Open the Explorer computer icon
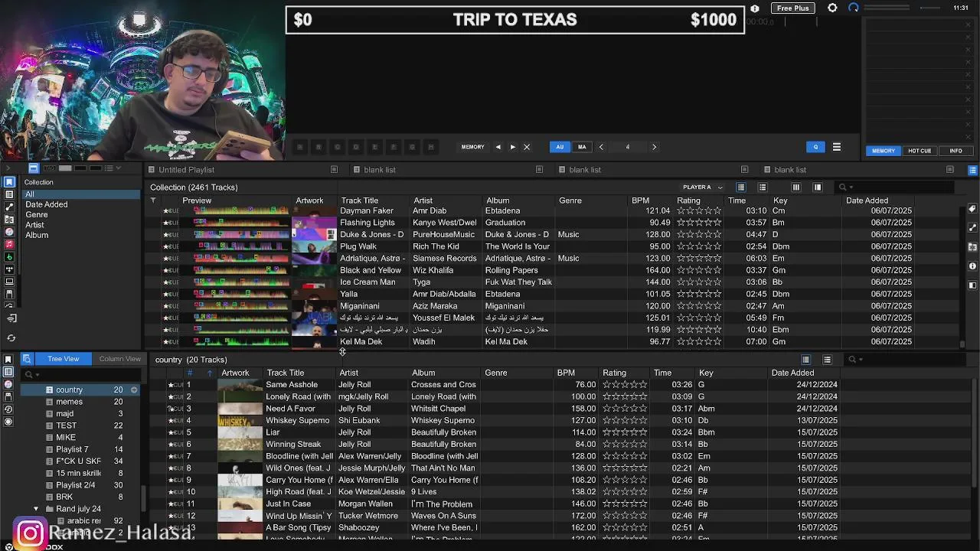Image resolution: width=980 pixels, height=551 pixels. (x=9, y=282)
